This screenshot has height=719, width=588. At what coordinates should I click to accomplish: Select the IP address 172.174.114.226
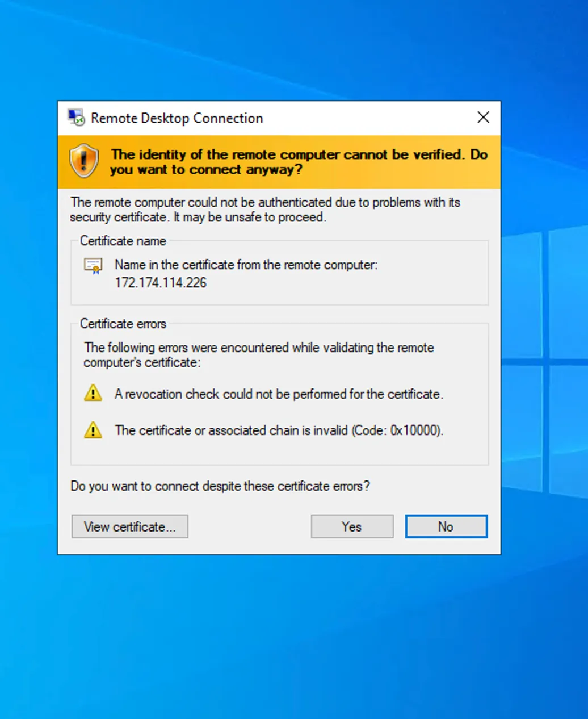161,283
